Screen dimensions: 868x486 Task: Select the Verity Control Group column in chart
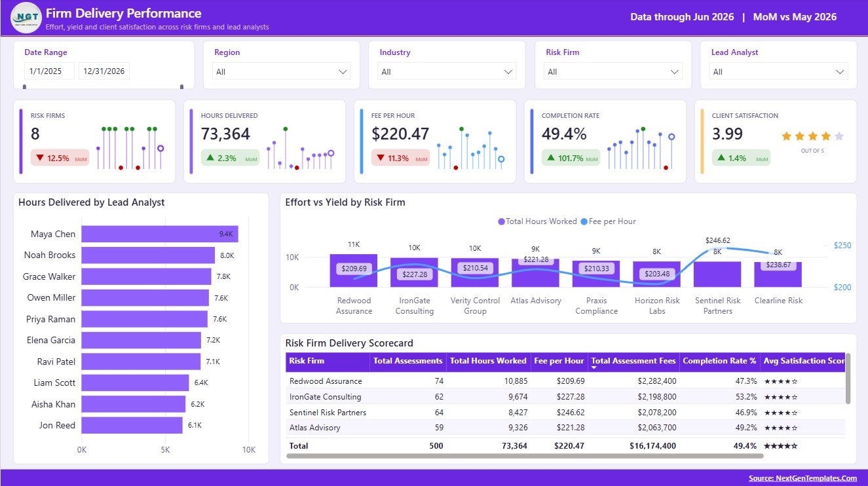click(x=475, y=272)
